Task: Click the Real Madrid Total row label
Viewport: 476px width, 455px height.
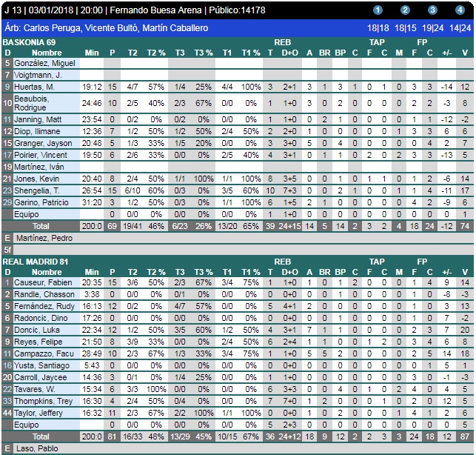Action: 41,436
